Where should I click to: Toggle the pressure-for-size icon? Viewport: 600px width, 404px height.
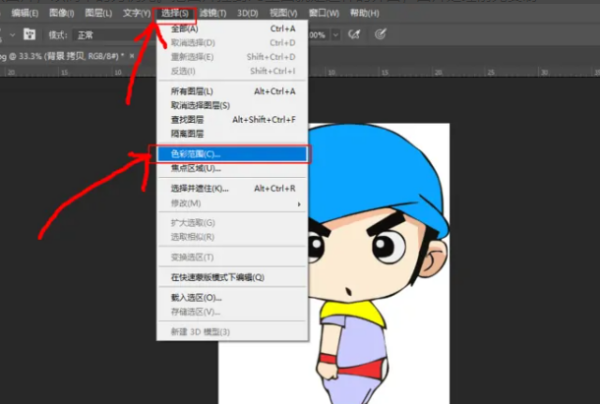[380, 34]
